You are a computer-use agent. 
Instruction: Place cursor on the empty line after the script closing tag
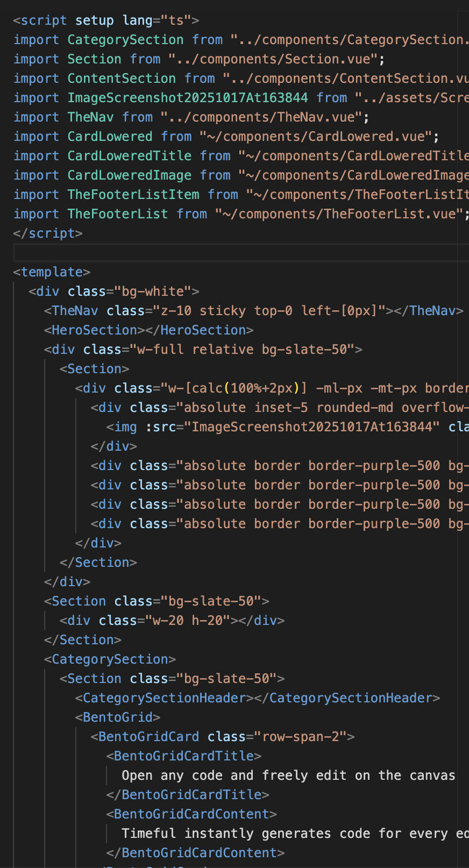click(x=241, y=253)
